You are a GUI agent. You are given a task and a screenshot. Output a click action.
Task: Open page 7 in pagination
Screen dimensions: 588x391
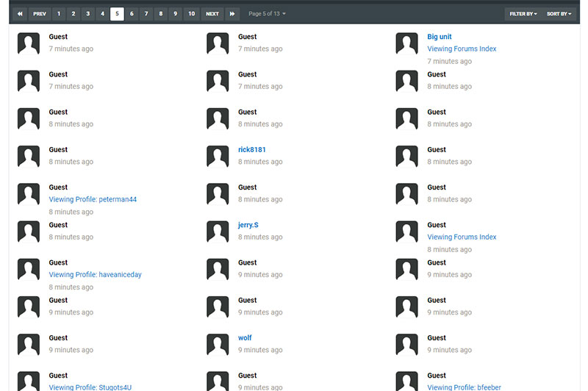click(x=146, y=14)
